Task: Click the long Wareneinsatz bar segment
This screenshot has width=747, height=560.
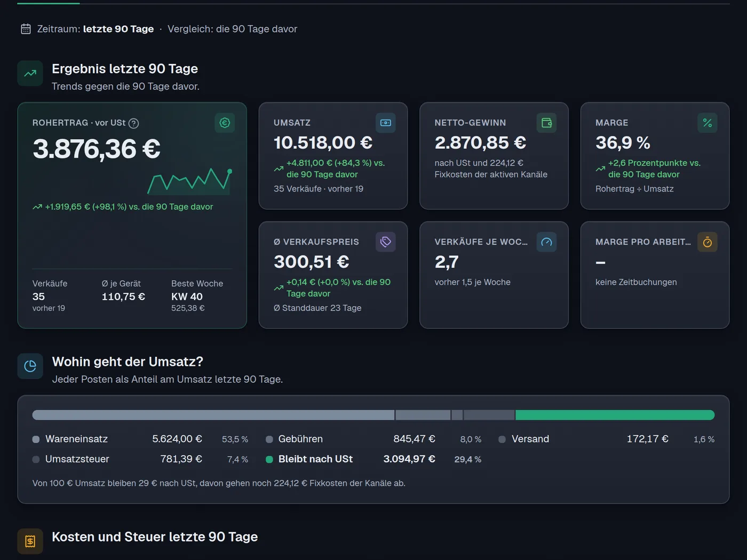Action: [x=213, y=415]
